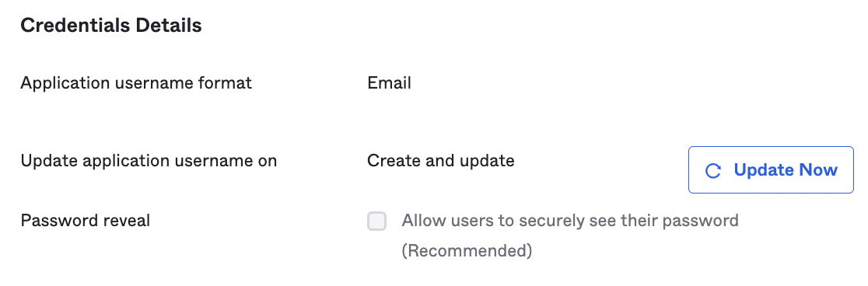868x286 pixels.
Task: Click the Update Now button
Action: pos(771,170)
